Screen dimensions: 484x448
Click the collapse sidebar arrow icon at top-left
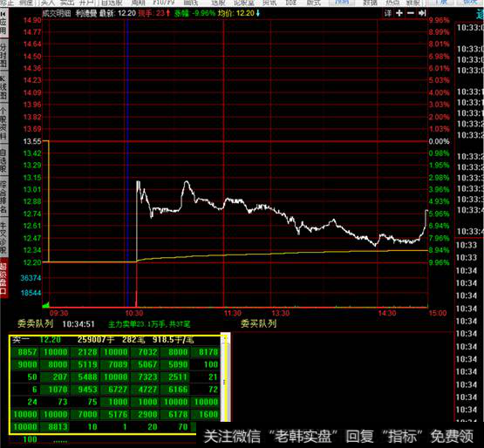pyautogui.click(x=3, y=14)
